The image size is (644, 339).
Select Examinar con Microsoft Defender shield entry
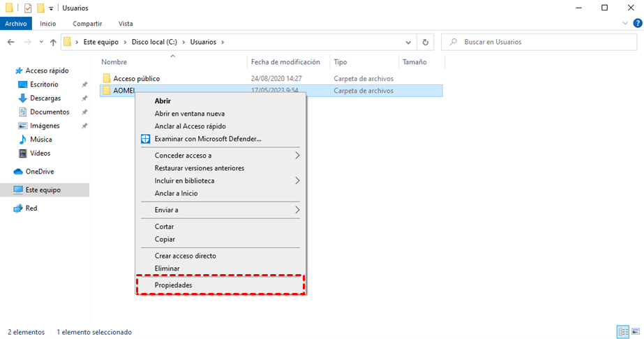coord(208,139)
